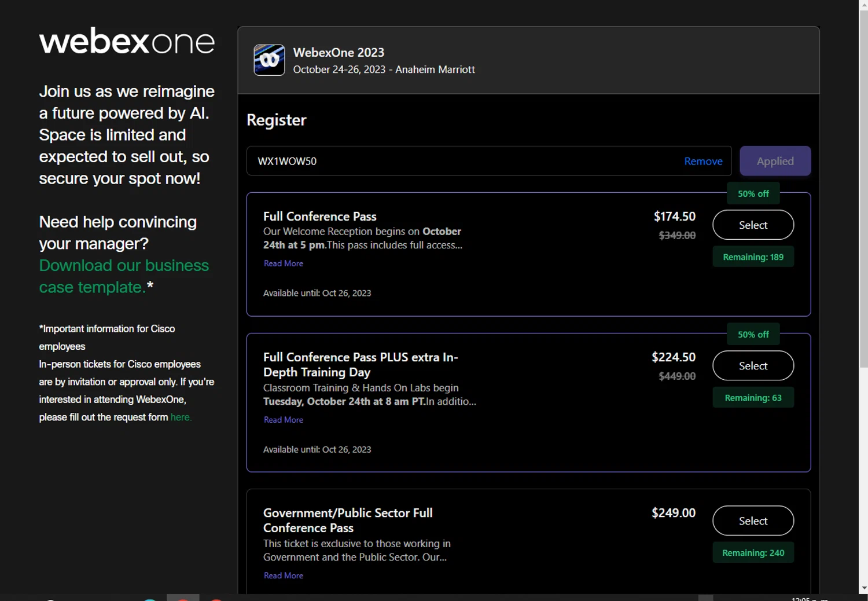The width and height of the screenshot is (868, 601).
Task: Click the promo code field containing WX1WOW50
Action: [x=489, y=161]
